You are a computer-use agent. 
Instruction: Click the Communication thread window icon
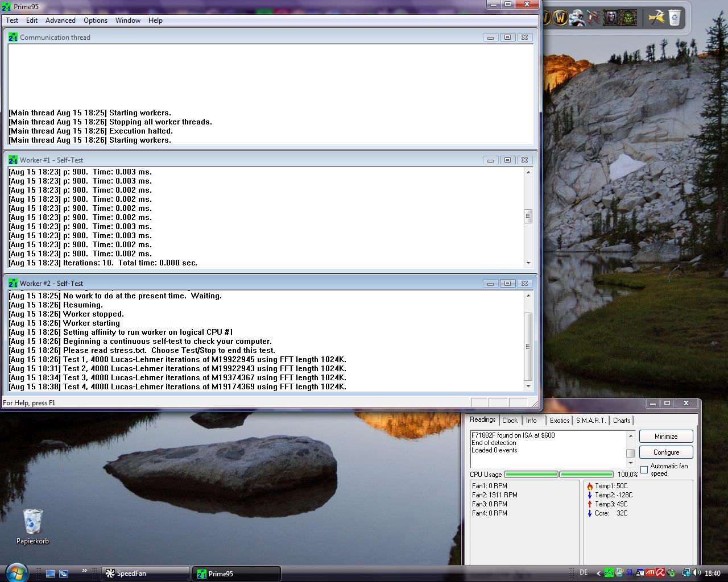(x=13, y=37)
